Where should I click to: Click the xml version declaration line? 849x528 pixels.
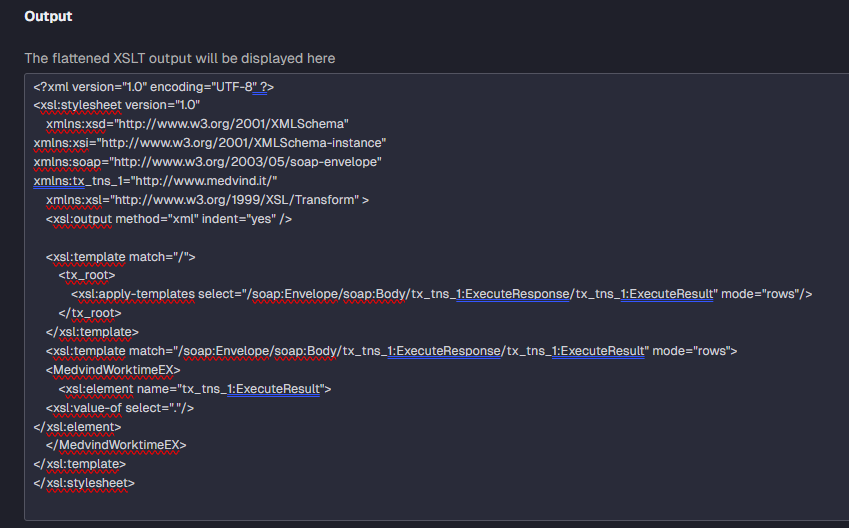click(154, 87)
